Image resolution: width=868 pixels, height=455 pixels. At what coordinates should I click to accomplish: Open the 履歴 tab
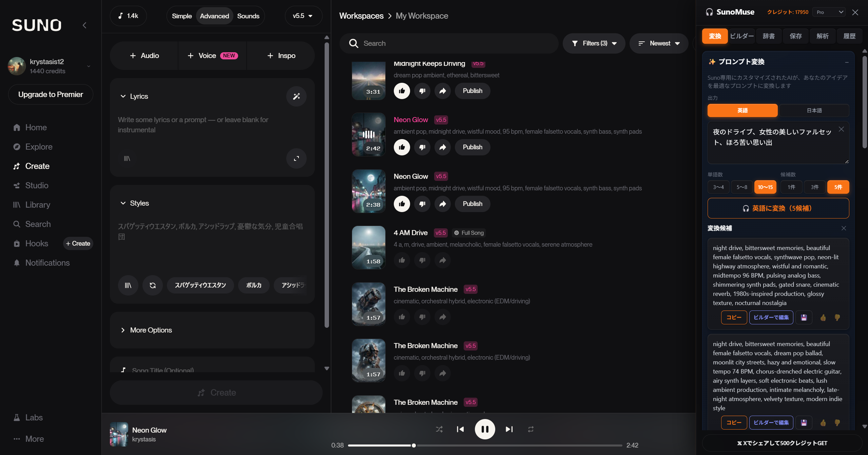pyautogui.click(x=849, y=36)
